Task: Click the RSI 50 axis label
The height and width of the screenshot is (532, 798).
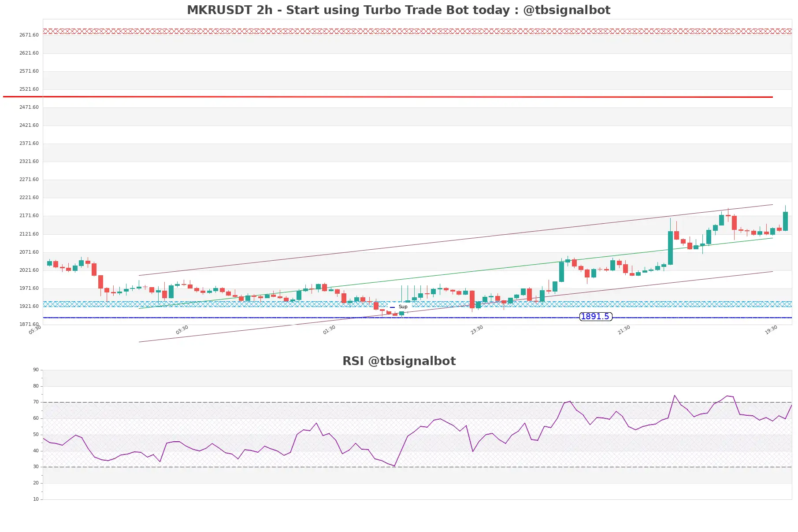Action: [x=36, y=434]
